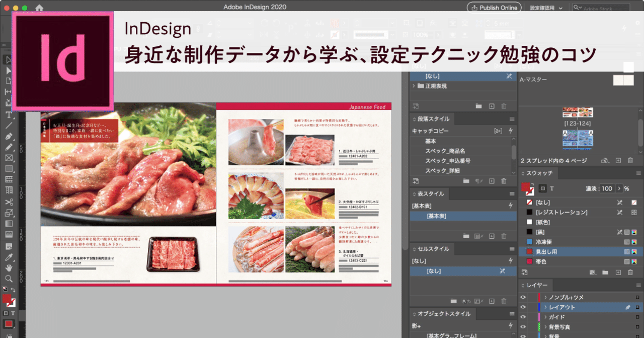Expand the 正規表現 style folder
This screenshot has height=338, width=644.
coord(414,86)
